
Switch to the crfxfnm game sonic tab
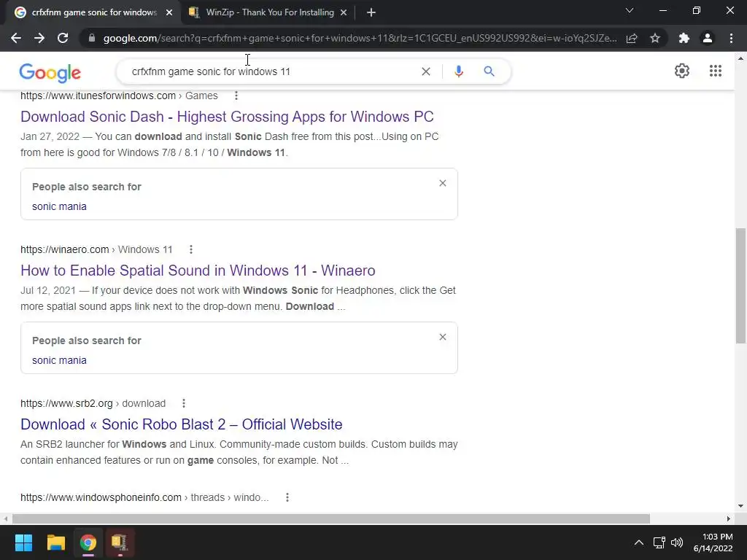click(x=94, y=12)
